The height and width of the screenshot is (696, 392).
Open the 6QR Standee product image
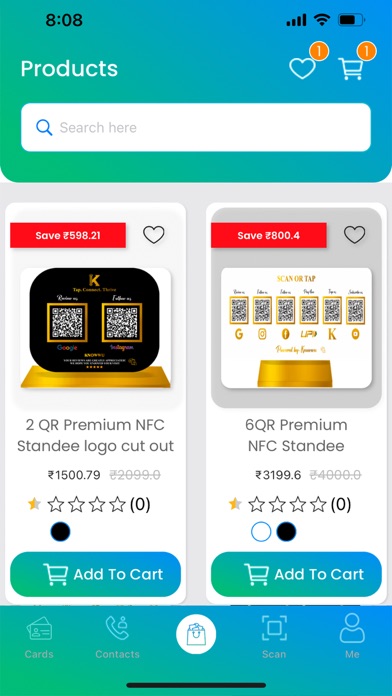click(296, 328)
